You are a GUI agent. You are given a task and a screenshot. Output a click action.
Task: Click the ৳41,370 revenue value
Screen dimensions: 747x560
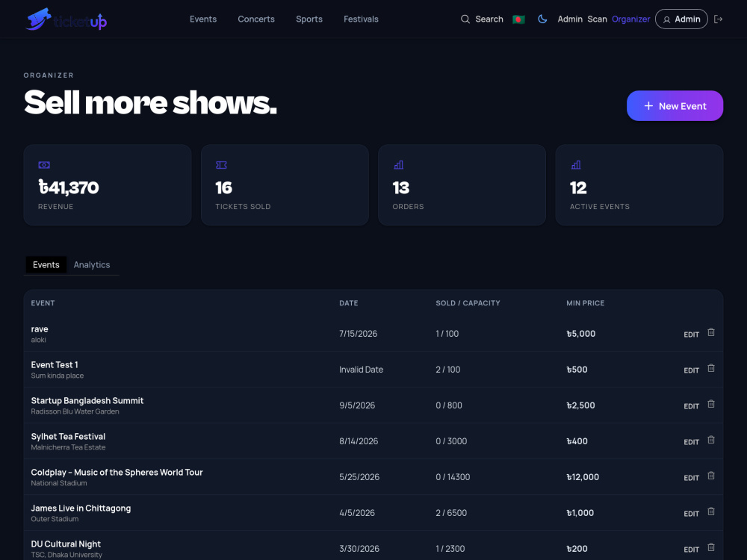(x=69, y=187)
